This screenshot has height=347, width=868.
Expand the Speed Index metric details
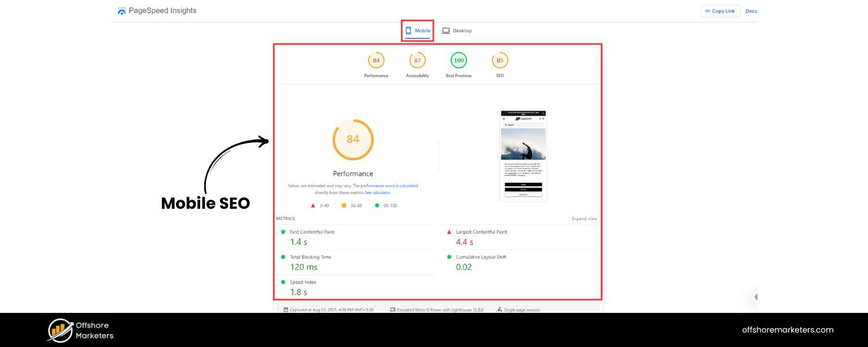(304, 282)
